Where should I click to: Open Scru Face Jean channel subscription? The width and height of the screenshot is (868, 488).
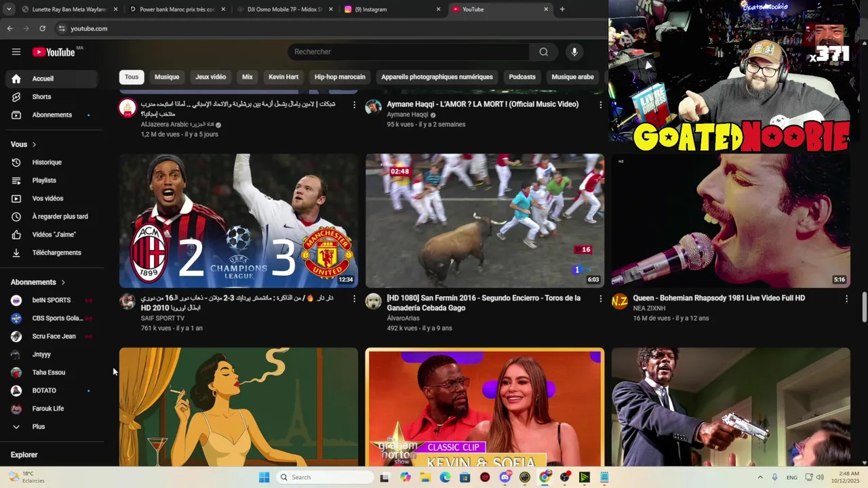[52, 336]
